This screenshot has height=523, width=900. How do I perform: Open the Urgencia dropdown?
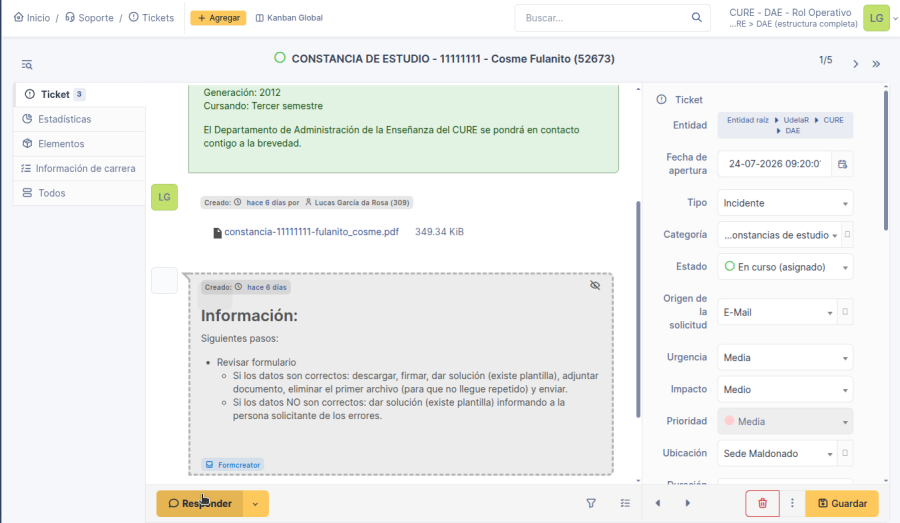point(785,358)
